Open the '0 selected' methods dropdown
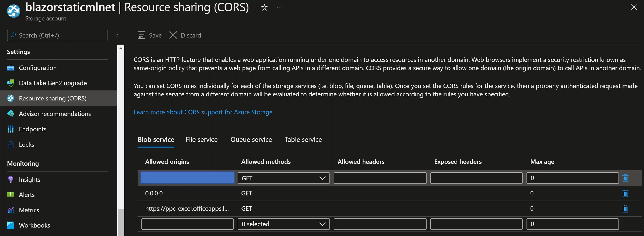Viewport: 644px width, 236px height. (x=322, y=224)
